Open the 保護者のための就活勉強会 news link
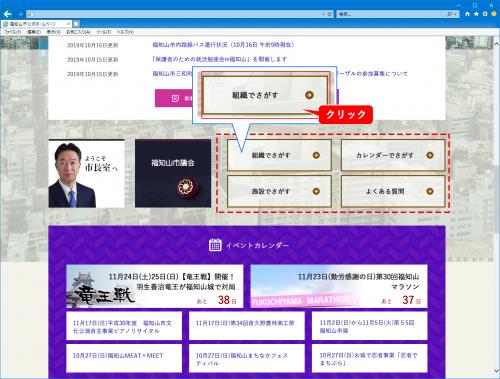This screenshot has width=500, height=379. [219, 59]
